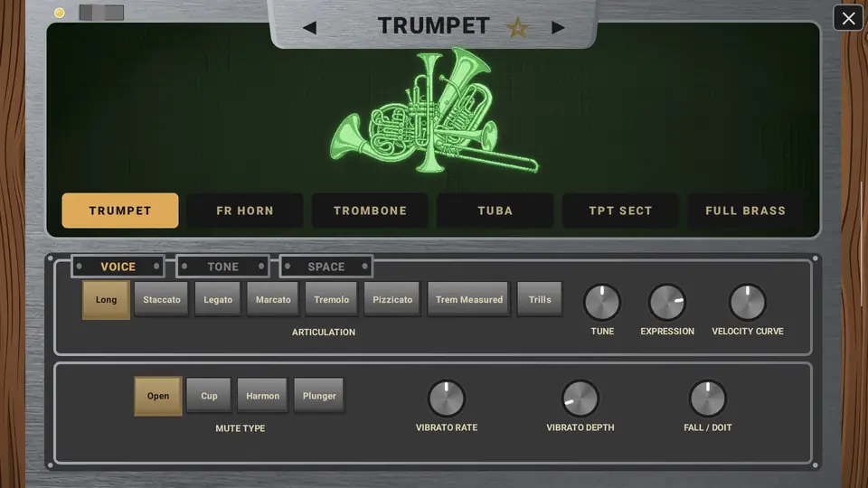Screen dimensions: 868x488
Task: Set mute type to Cup
Action: coord(209,396)
